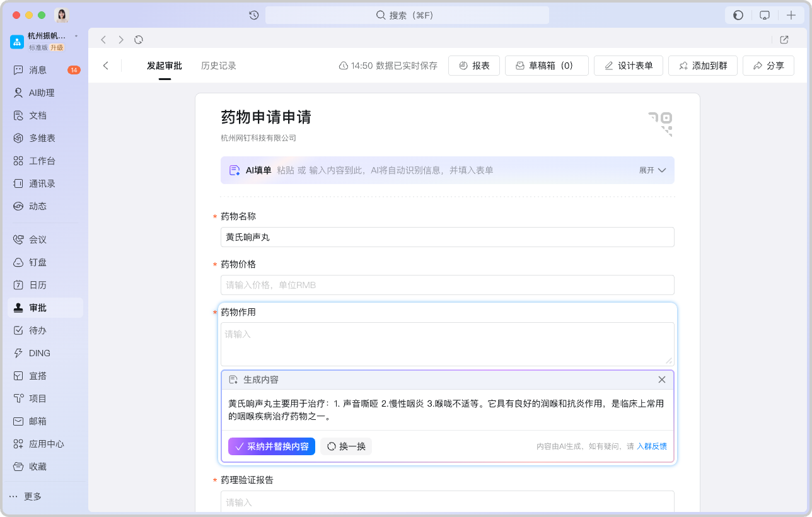Click 设计表单 button
This screenshot has width=812, height=517.
[x=628, y=66]
